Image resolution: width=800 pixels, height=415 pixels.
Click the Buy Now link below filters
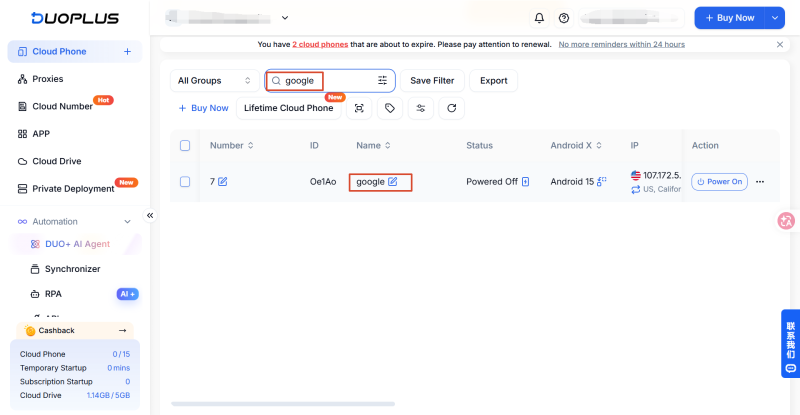click(x=204, y=108)
